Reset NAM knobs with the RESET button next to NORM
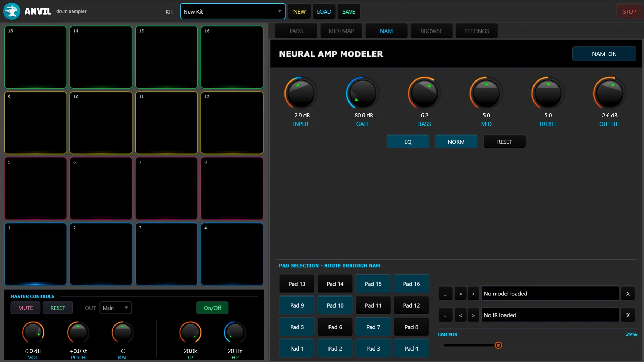This screenshot has width=644, height=362. click(504, 142)
